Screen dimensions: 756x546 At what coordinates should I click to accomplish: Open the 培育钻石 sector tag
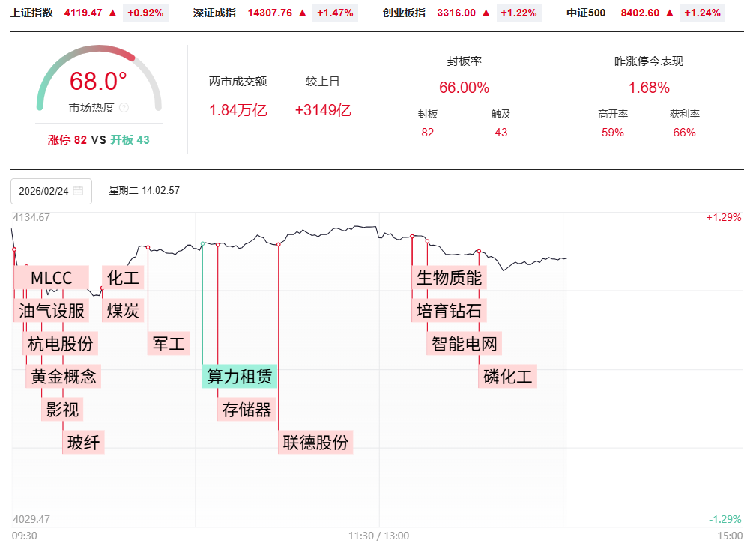coord(449,311)
